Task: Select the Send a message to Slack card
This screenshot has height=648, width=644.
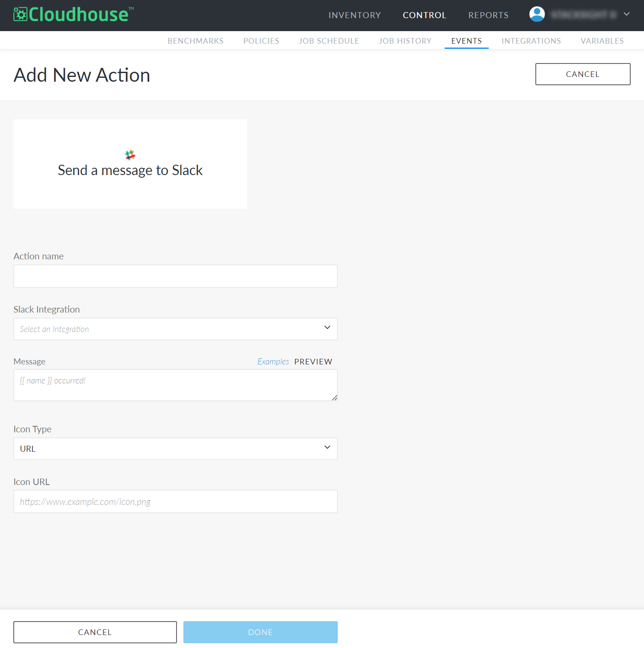Action: point(130,164)
